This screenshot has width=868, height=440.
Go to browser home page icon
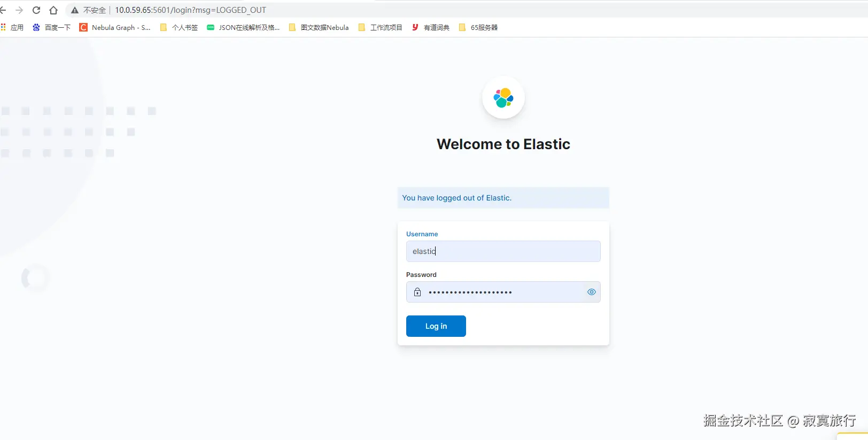pos(53,10)
